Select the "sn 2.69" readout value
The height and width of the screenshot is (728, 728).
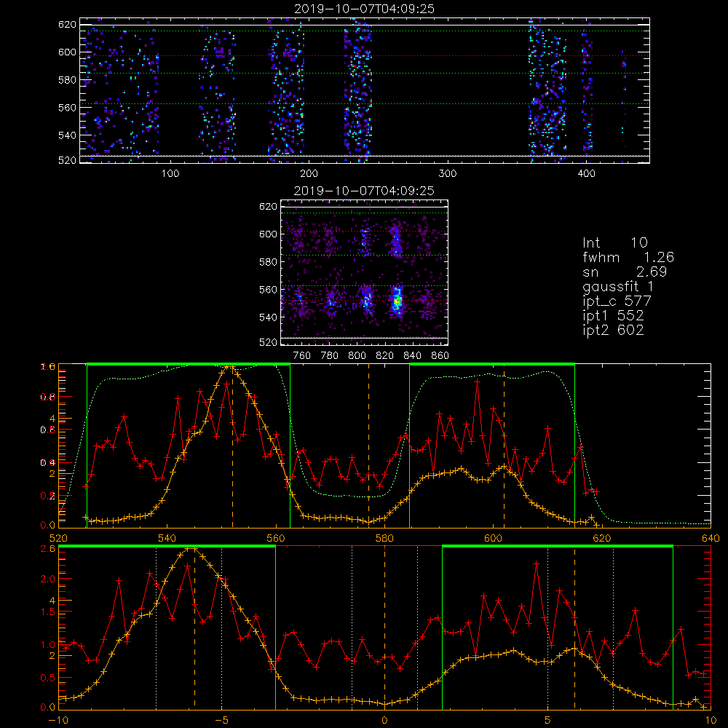[625, 272]
